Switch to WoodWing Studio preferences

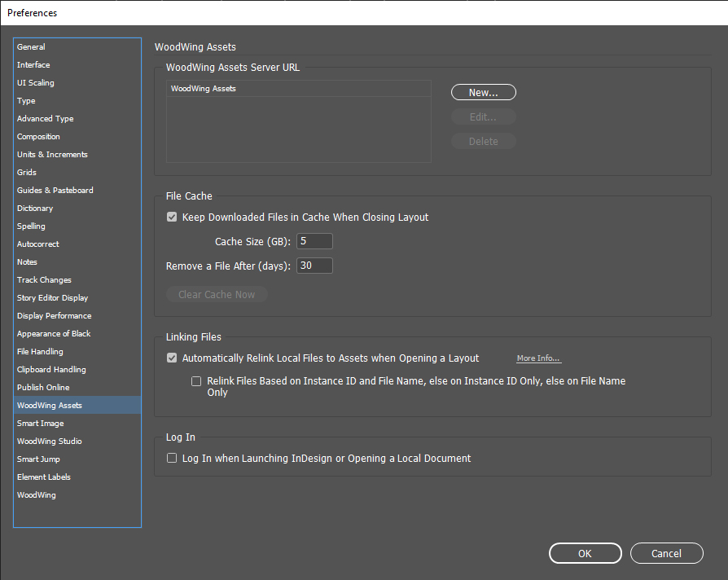coord(50,442)
